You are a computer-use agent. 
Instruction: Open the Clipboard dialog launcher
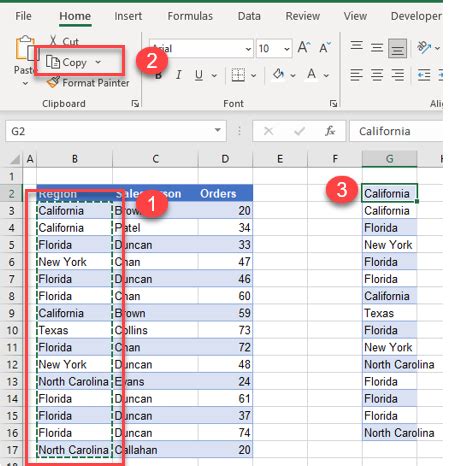click(135, 104)
